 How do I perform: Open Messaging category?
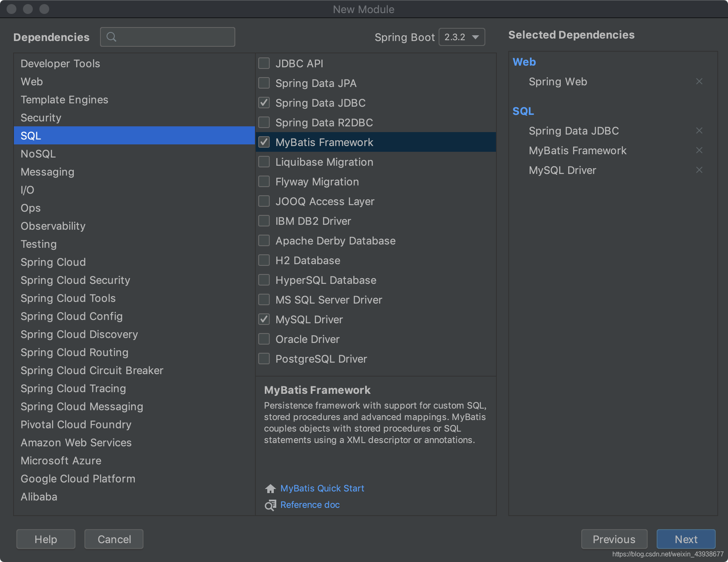[134, 172]
